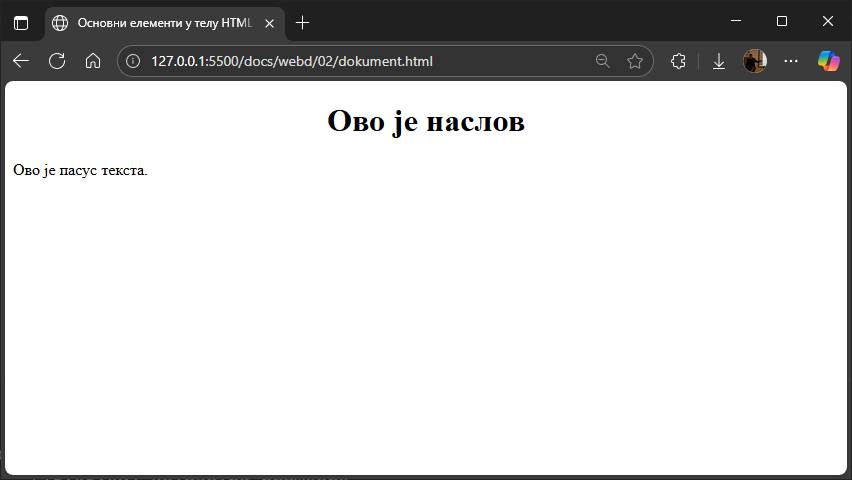Expand Settings and more menu

pos(791,61)
